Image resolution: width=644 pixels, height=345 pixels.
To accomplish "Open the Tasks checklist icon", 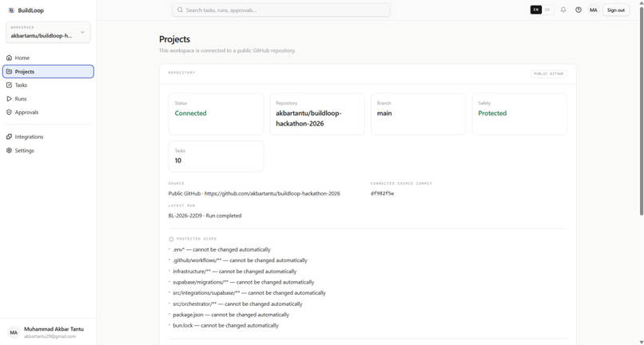I will coord(9,85).
